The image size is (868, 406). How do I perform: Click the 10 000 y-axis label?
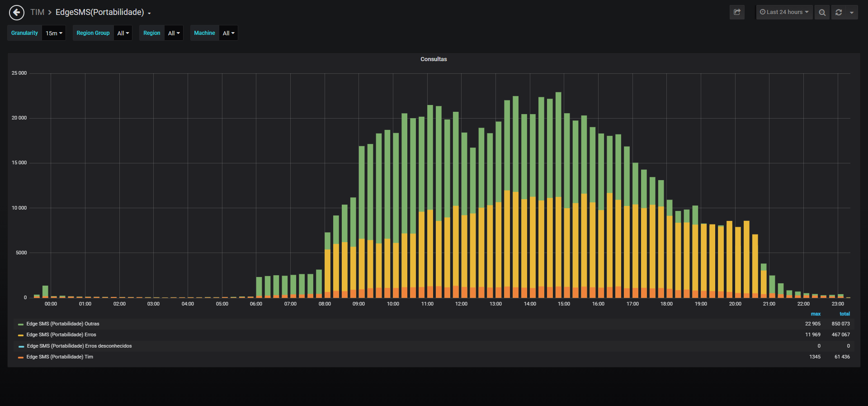[19, 208]
